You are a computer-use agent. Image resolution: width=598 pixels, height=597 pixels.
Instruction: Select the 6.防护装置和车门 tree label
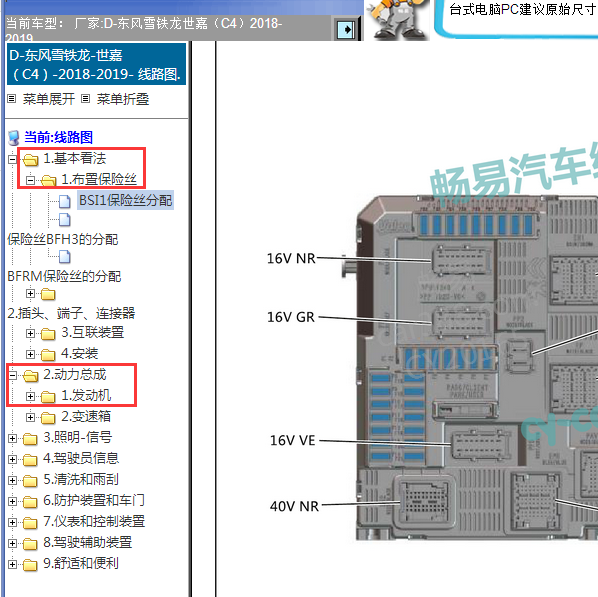[94, 500]
